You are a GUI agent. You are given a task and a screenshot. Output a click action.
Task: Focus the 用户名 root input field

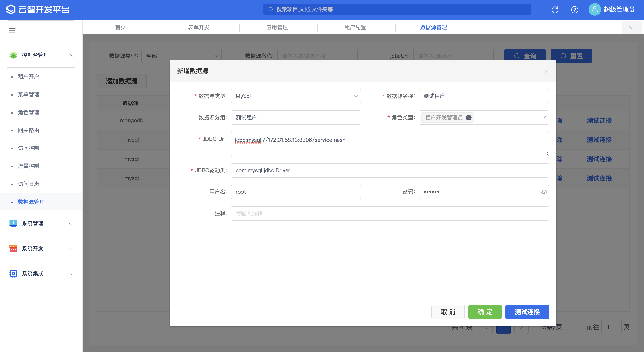[296, 192]
